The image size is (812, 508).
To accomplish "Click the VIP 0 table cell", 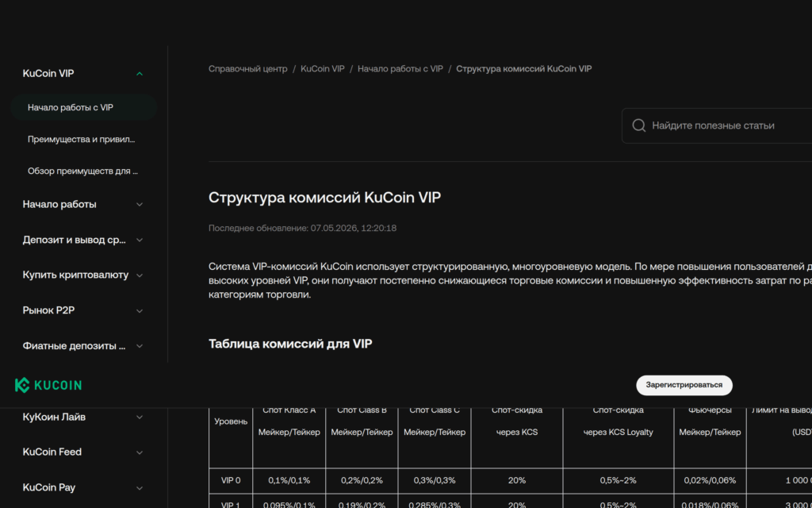I will pyautogui.click(x=231, y=480).
